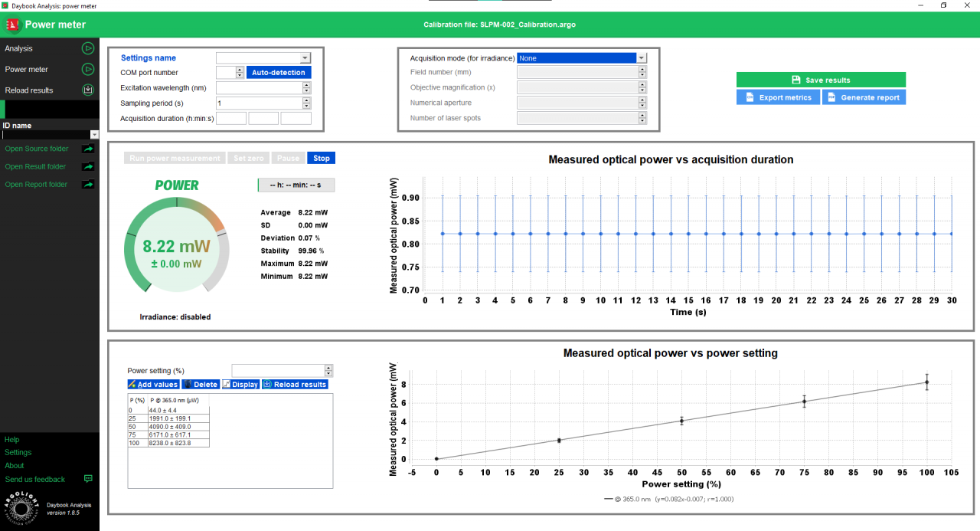
Task: Click the Power meter app logo
Action: pos(12,25)
